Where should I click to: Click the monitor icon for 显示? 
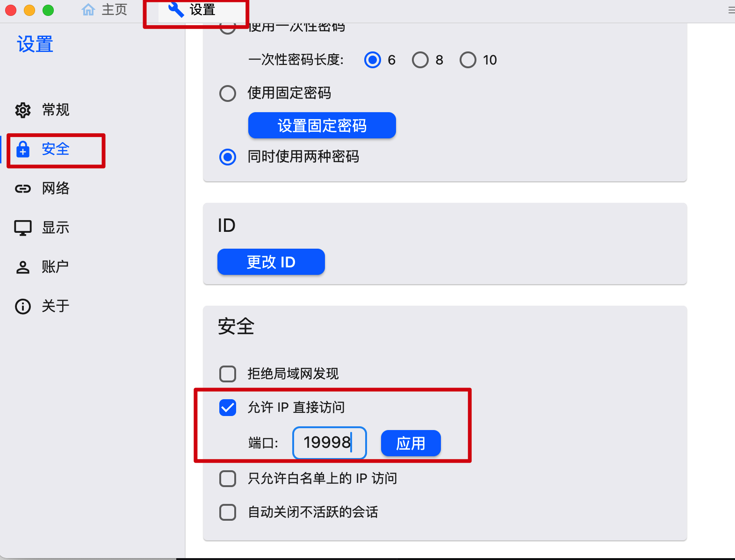[23, 228]
